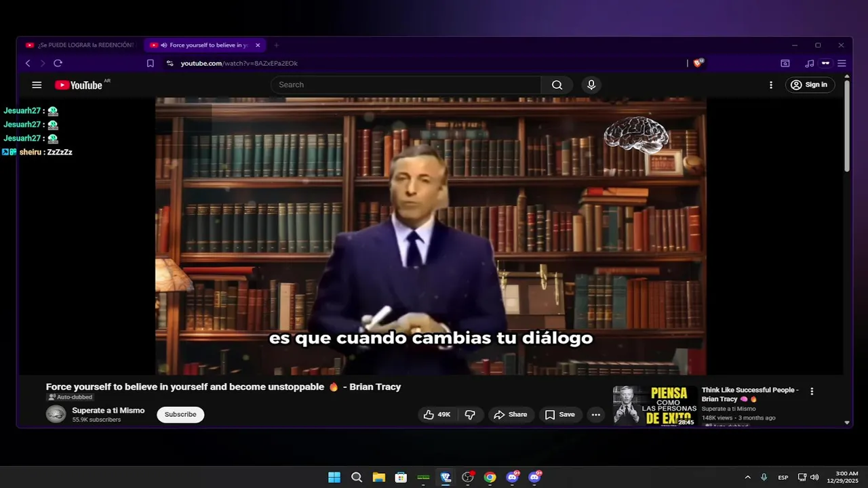This screenshot has width=868, height=488.
Task: Like the video with 49K button
Action: (437, 414)
